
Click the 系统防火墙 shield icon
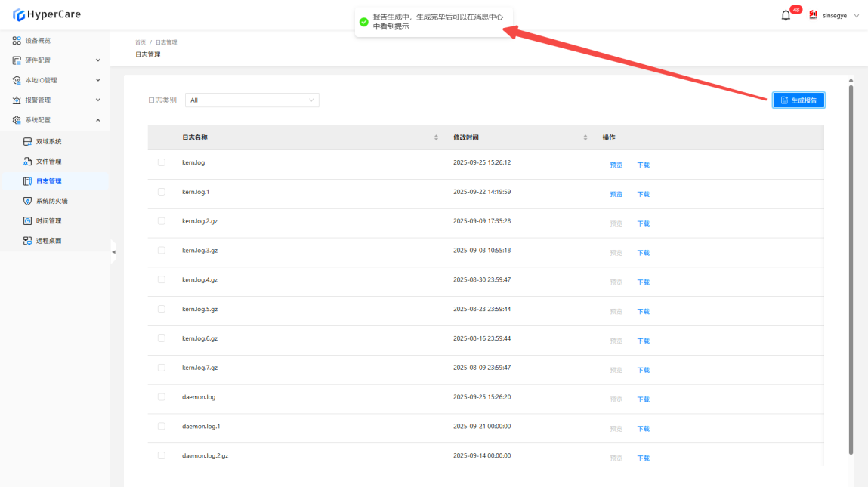coord(27,201)
